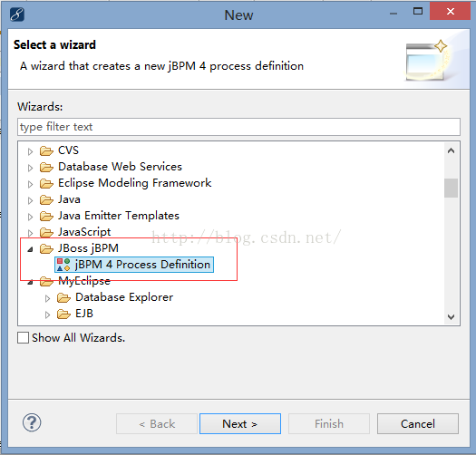Viewport: 476px width, 455px height.
Task: Collapse the MyEclipse tree node
Action: 30,282
